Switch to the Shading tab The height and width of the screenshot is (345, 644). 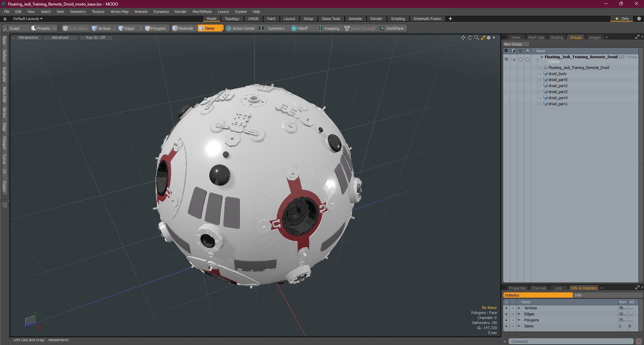pyautogui.click(x=556, y=38)
